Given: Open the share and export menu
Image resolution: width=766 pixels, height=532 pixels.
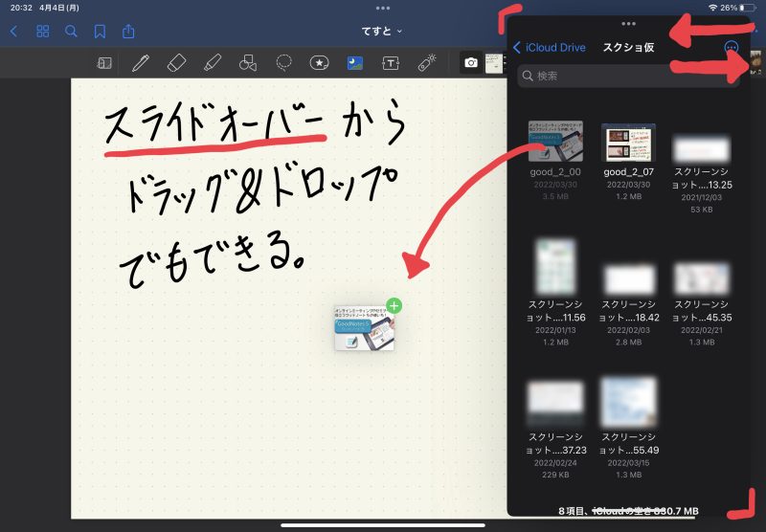Looking at the screenshot, I should 128,31.
